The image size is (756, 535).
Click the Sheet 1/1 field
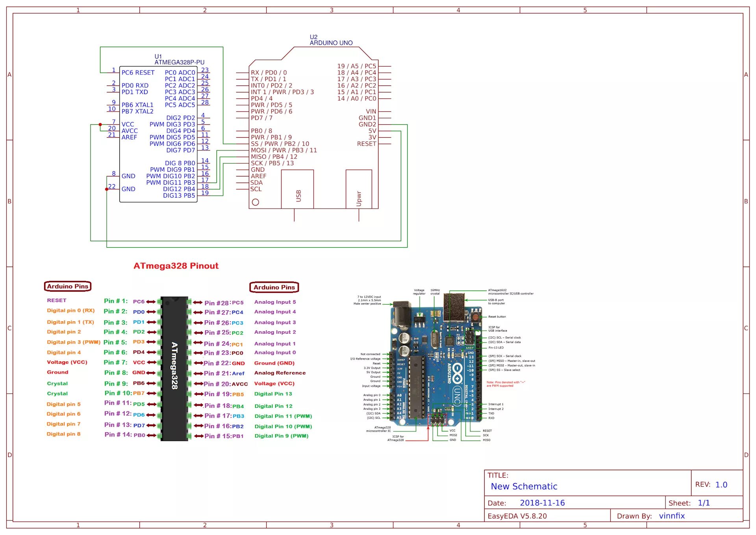tap(704, 503)
